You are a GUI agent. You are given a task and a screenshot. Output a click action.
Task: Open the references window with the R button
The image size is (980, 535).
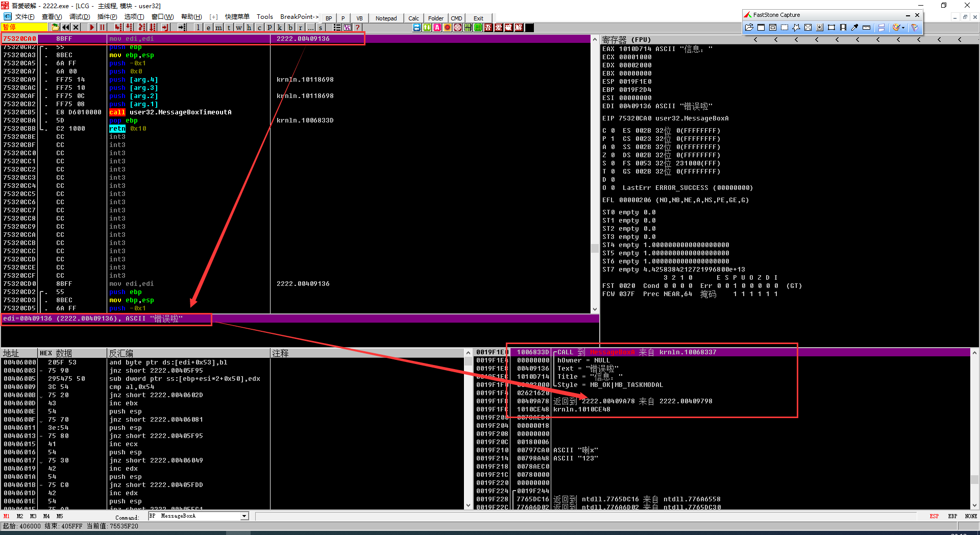click(300, 27)
